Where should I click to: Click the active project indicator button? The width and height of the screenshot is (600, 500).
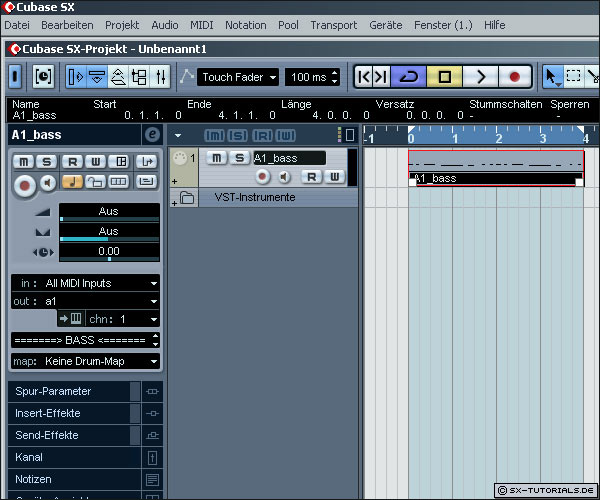click(x=15, y=77)
